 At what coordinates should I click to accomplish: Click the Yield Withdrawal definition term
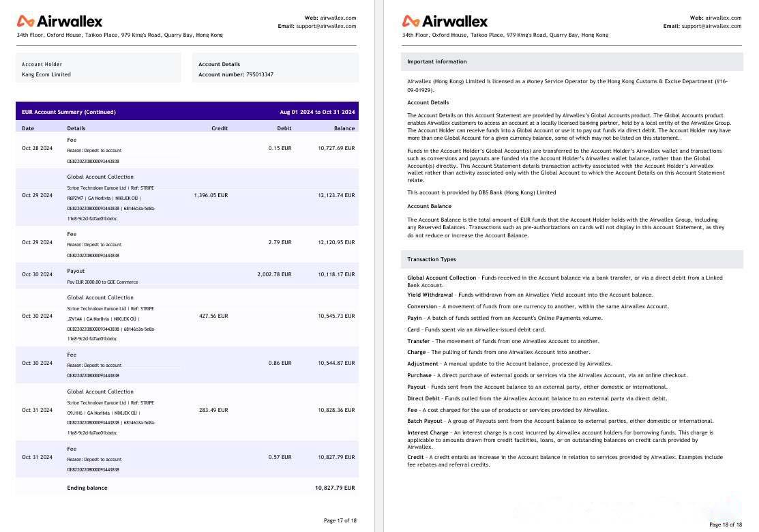430,295
